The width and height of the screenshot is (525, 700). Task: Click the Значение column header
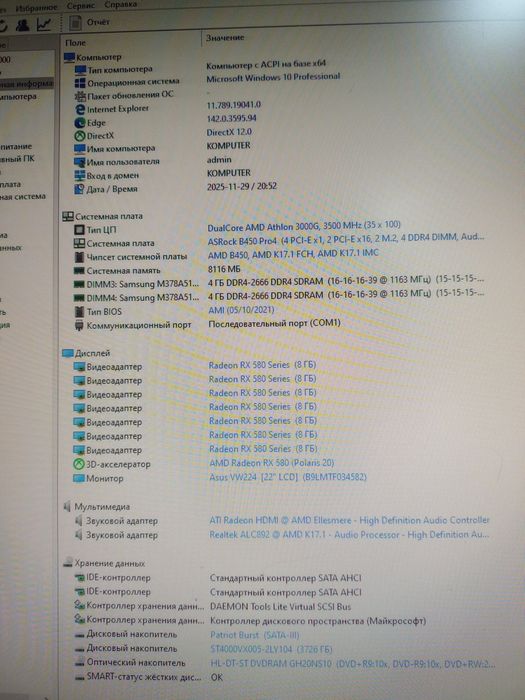pyautogui.click(x=225, y=38)
